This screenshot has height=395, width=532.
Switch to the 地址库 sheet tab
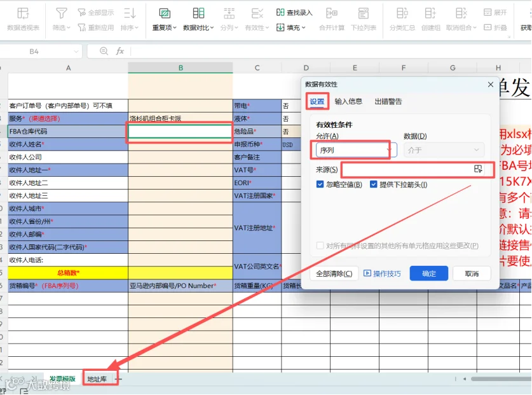[x=97, y=379]
